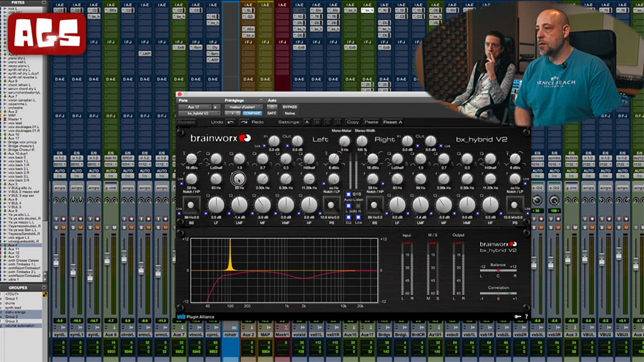Click the Left LF gain knob
The height and width of the screenshot is (362, 644).
click(x=216, y=205)
